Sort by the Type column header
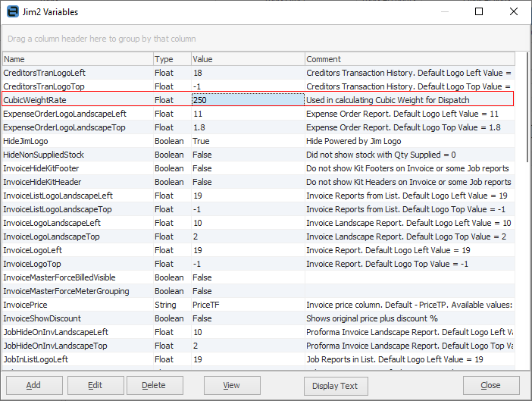The width and height of the screenshot is (532, 401). click(x=172, y=59)
